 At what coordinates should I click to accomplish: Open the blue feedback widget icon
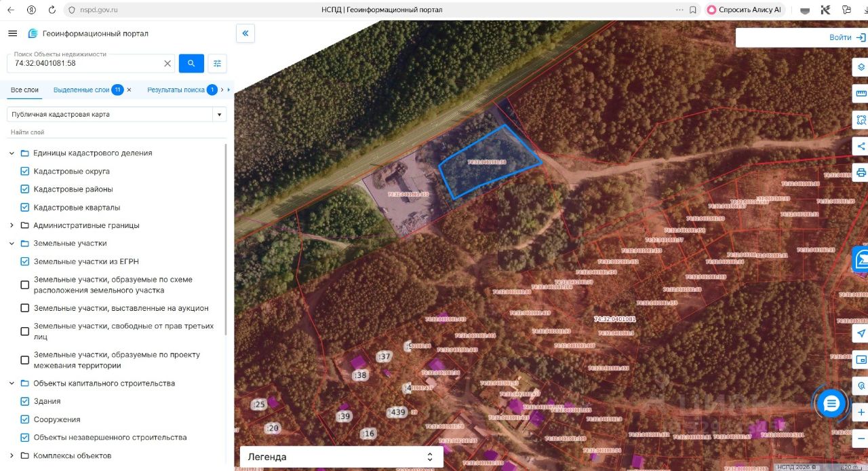click(861, 259)
